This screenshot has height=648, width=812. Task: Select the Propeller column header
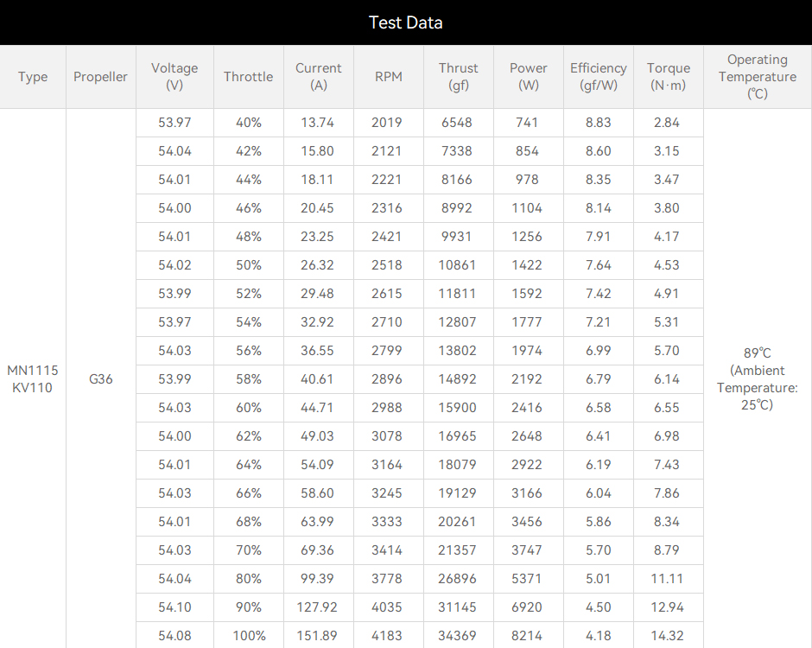[100, 77]
